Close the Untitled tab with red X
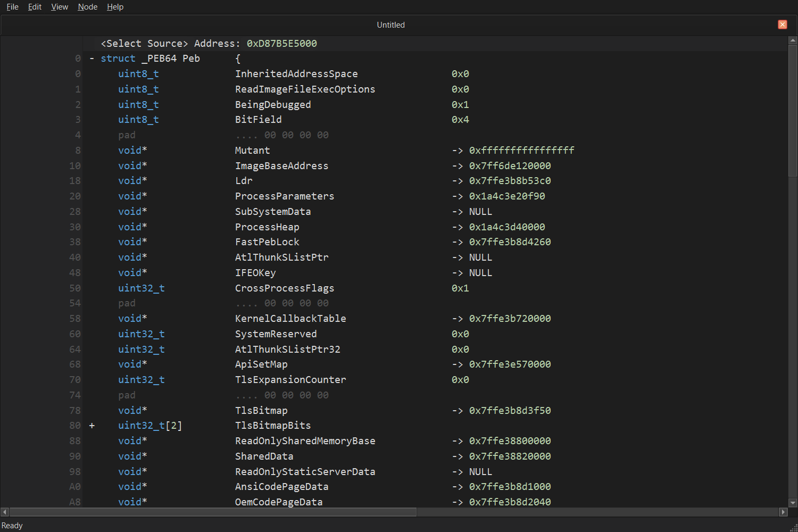 pos(782,24)
